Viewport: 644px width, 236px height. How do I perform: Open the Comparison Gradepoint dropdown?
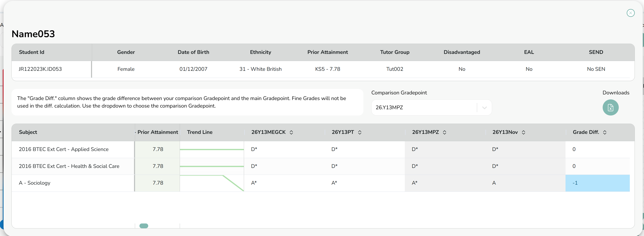(x=431, y=108)
